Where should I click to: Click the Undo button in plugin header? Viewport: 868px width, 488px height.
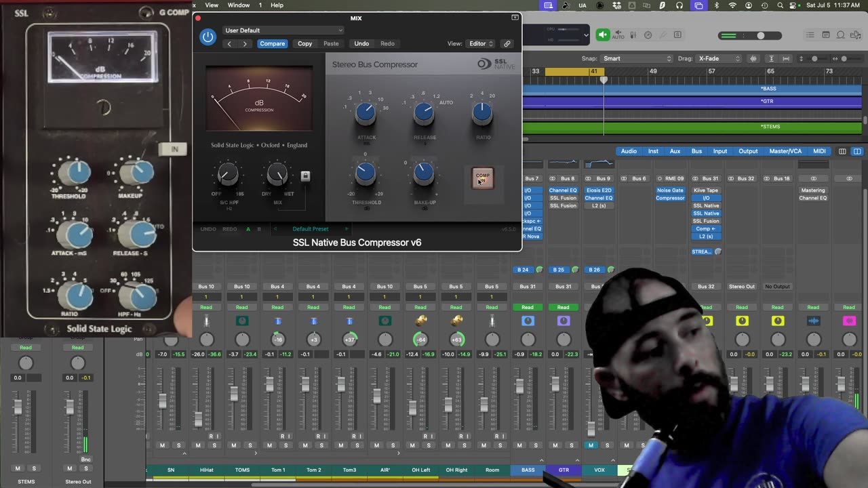(361, 43)
